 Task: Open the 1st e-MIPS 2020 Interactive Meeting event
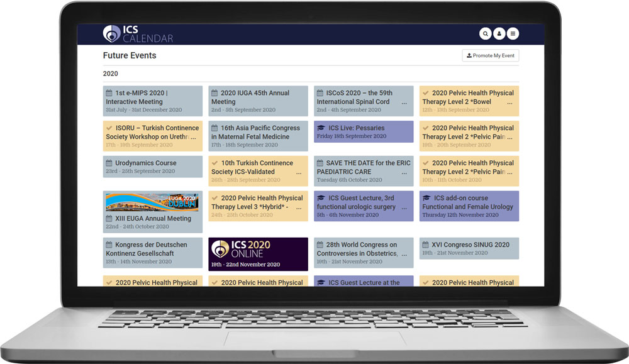153,101
